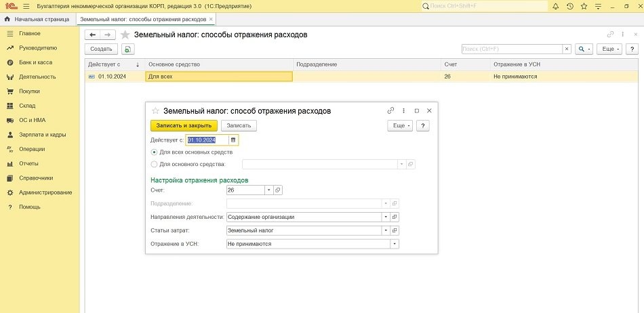Screen dimensions: 644x313
Task: Click the green-icon button next to Создать
Action: pyautogui.click(x=128, y=49)
